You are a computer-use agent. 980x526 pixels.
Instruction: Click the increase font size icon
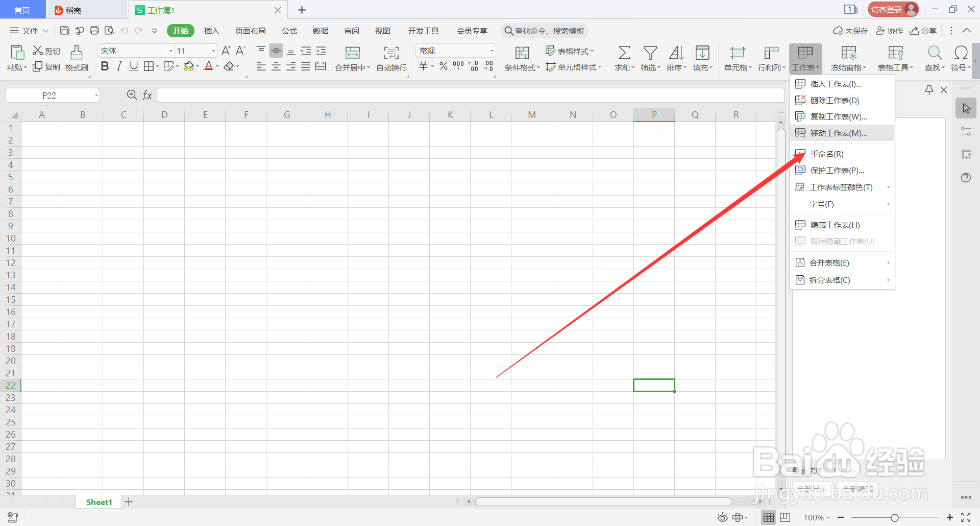pos(226,51)
